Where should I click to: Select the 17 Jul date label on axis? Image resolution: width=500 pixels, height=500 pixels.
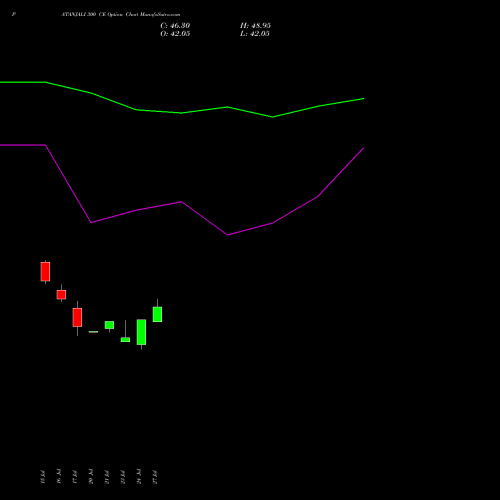click(74, 477)
